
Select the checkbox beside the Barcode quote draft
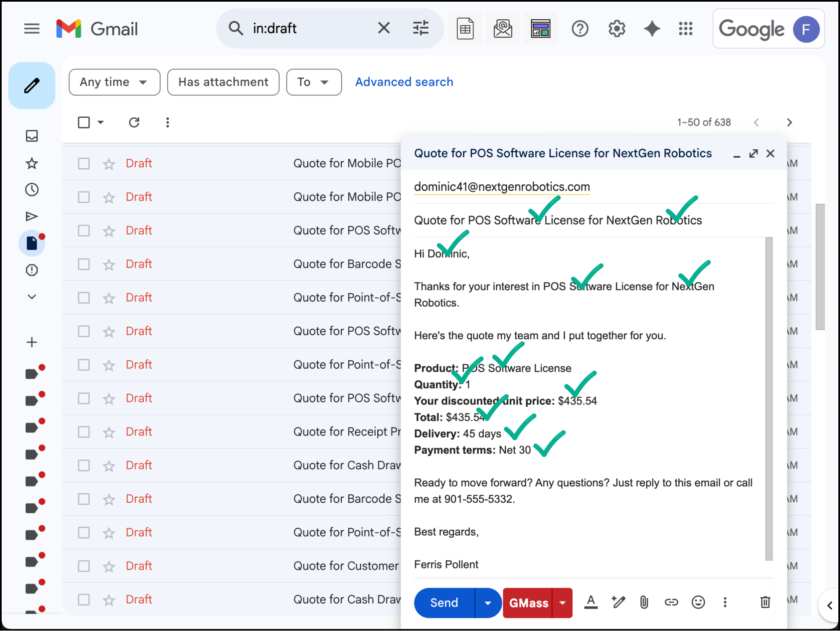[x=84, y=264]
